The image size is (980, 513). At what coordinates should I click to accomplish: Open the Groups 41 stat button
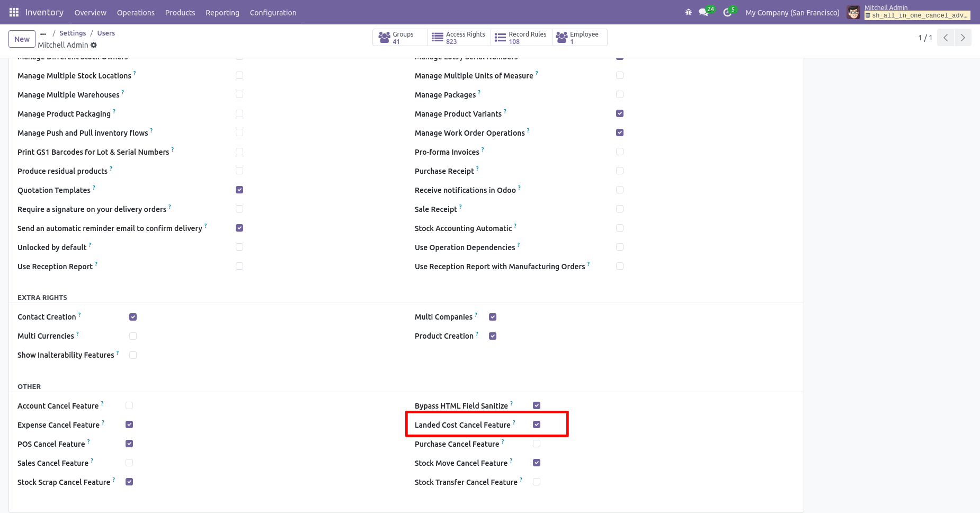tap(400, 38)
